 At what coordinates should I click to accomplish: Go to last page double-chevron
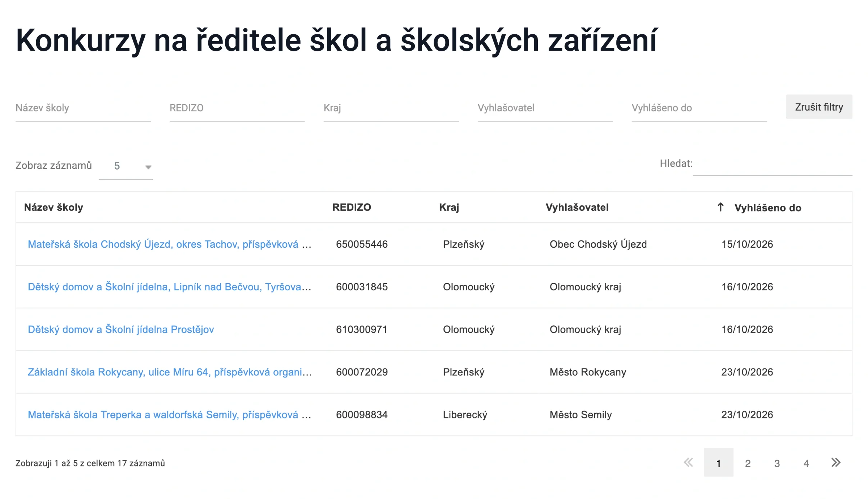(x=836, y=462)
